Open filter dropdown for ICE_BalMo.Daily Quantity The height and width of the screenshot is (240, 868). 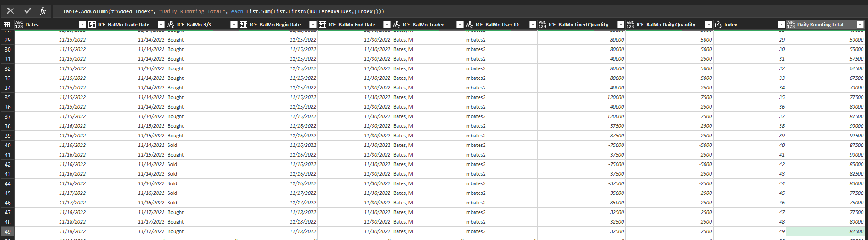click(x=708, y=25)
